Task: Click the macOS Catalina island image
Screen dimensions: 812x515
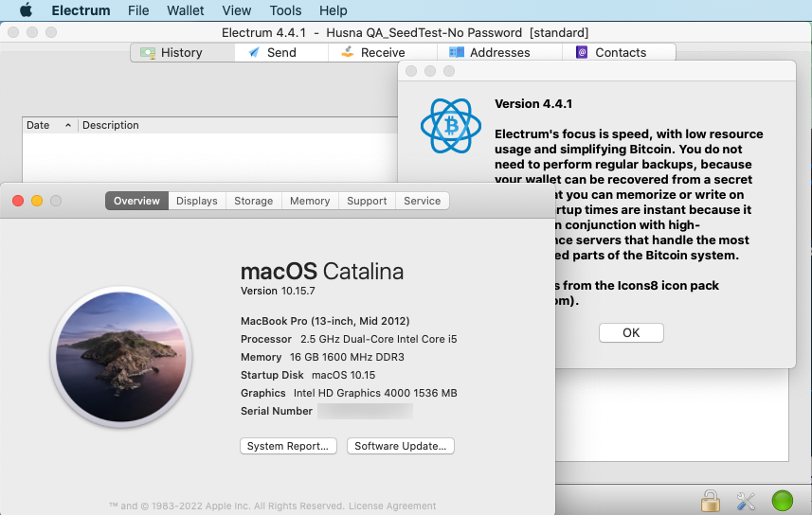Action: coord(121,357)
